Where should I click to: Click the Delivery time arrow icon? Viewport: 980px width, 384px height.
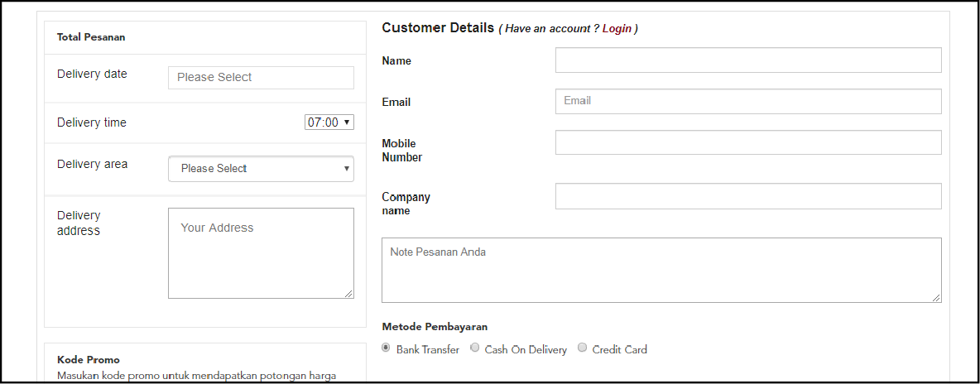coord(347,122)
